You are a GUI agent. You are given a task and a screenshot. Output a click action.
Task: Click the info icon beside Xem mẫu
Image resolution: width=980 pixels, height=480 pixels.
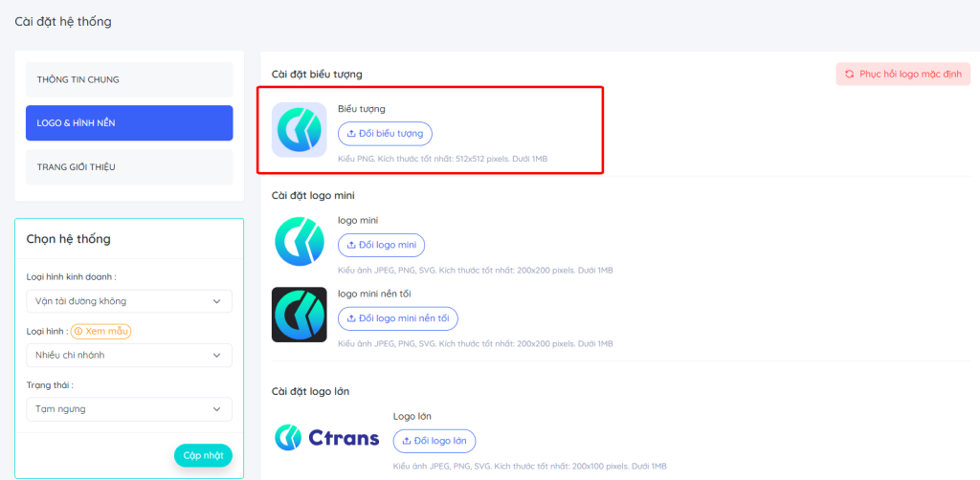coord(78,332)
